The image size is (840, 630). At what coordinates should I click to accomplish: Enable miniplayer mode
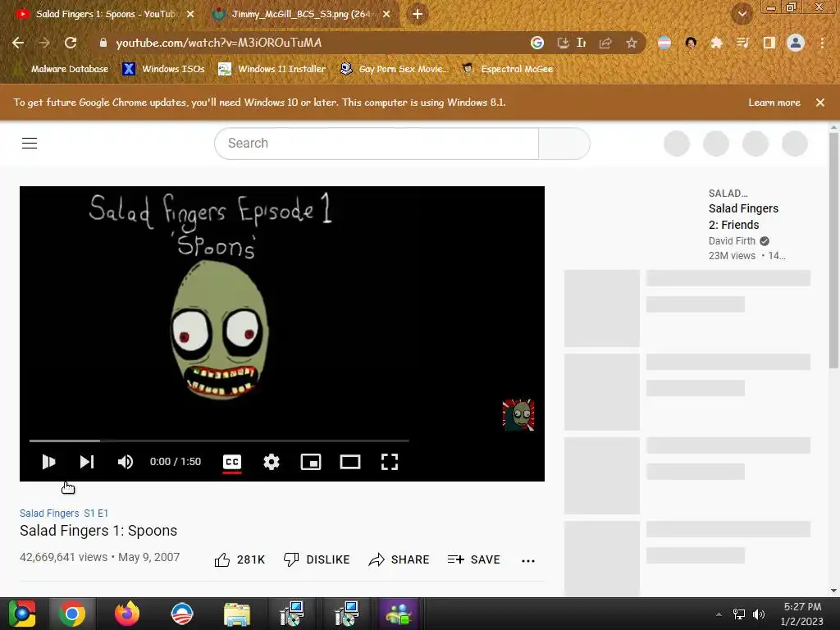coord(311,462)
